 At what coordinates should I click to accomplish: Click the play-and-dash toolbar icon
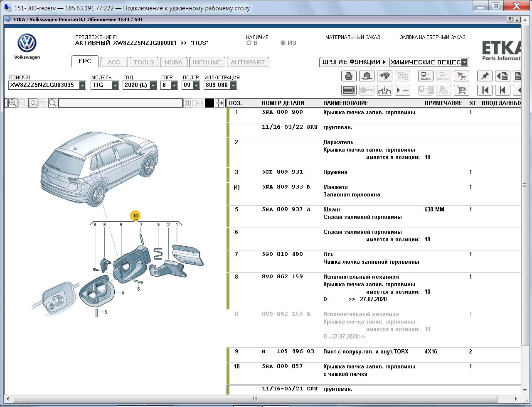pos(402,90)
